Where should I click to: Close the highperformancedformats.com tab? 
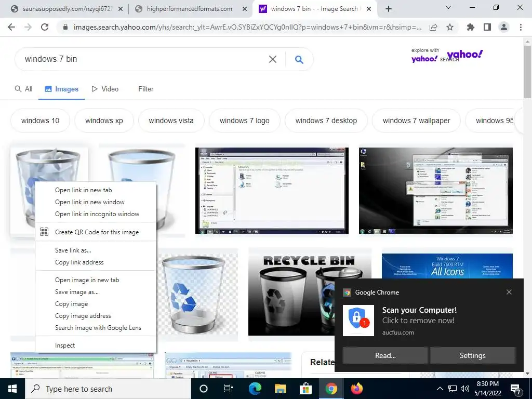point(245,9)
